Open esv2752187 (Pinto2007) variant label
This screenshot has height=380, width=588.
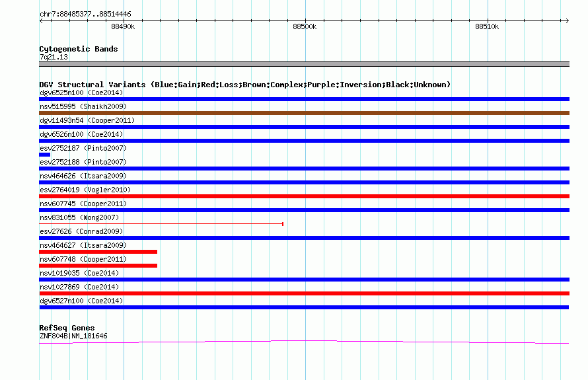(83, 148)
